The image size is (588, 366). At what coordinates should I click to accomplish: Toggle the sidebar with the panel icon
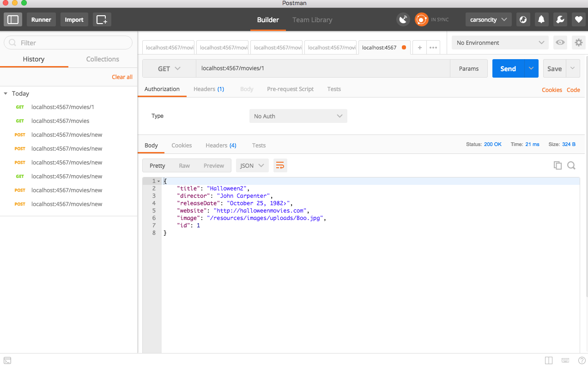tap(12, 19)
